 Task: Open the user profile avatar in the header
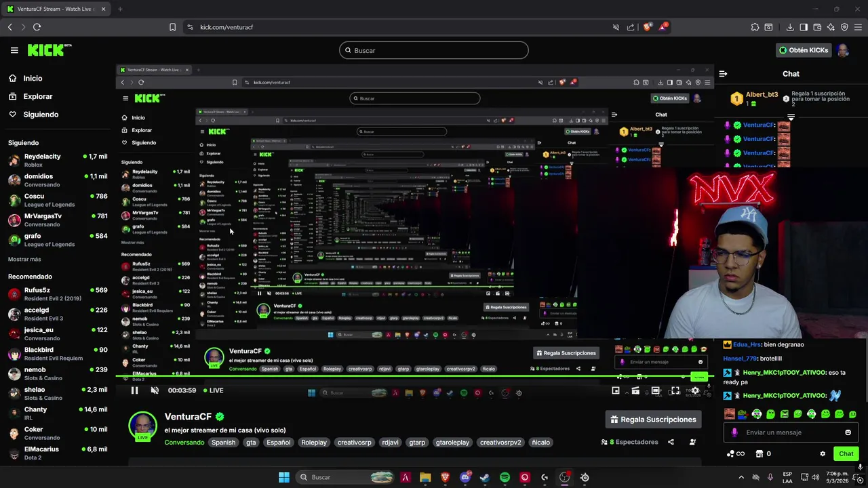pos(843,50)
